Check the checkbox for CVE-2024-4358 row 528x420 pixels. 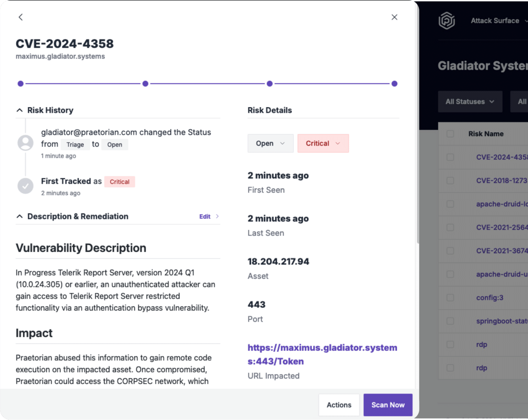tap(450, 157)
